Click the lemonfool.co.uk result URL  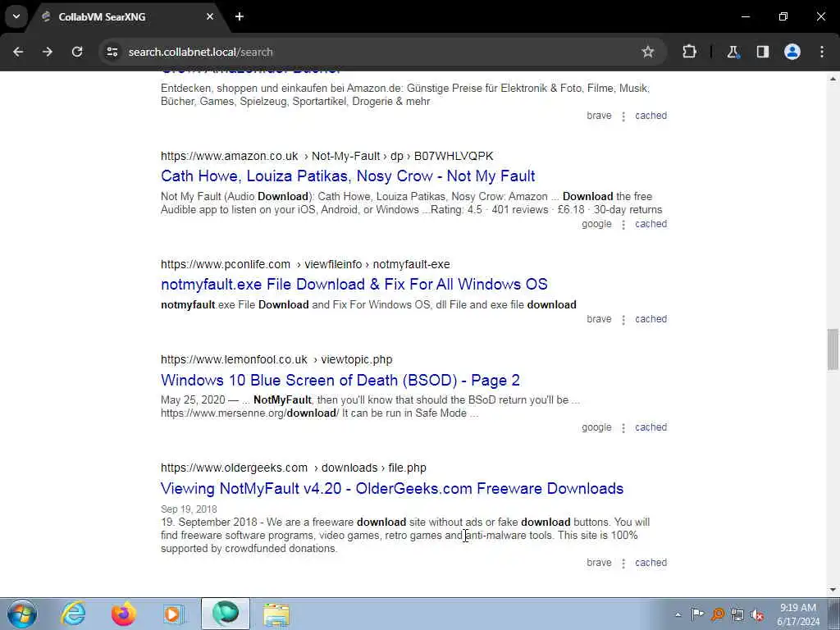coord(276,359)
